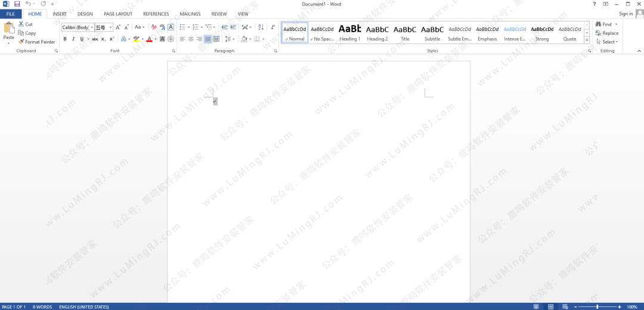Start a bulleted list

(x=182, y=27)
